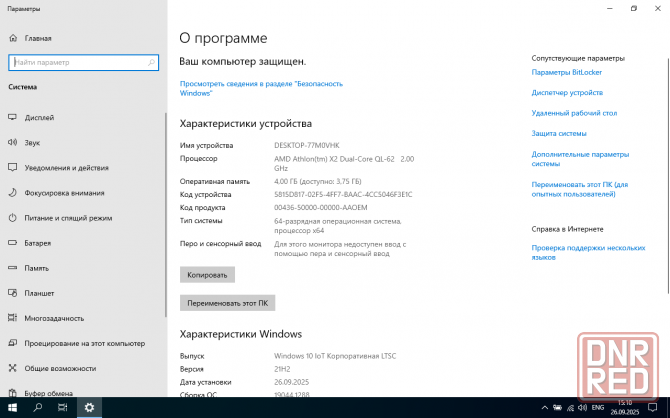Screen dimensions: 670x418
Task: Click the Копировать button under device specs
Action: coord(207,274)
